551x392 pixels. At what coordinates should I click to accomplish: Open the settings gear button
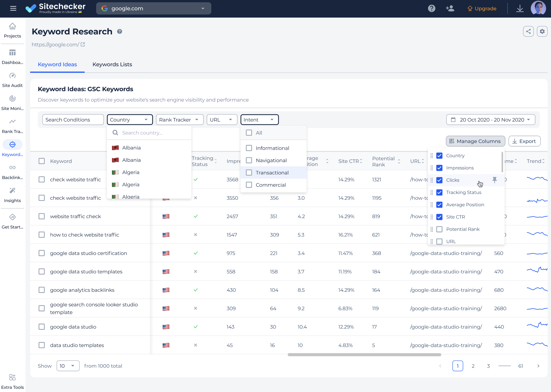coord(542,31)
